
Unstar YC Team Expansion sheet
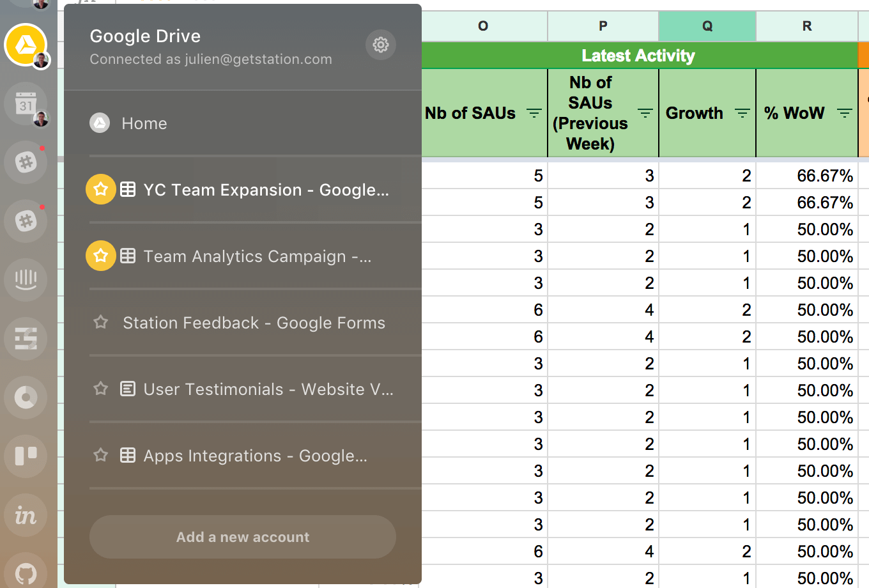tap(101, 189)
